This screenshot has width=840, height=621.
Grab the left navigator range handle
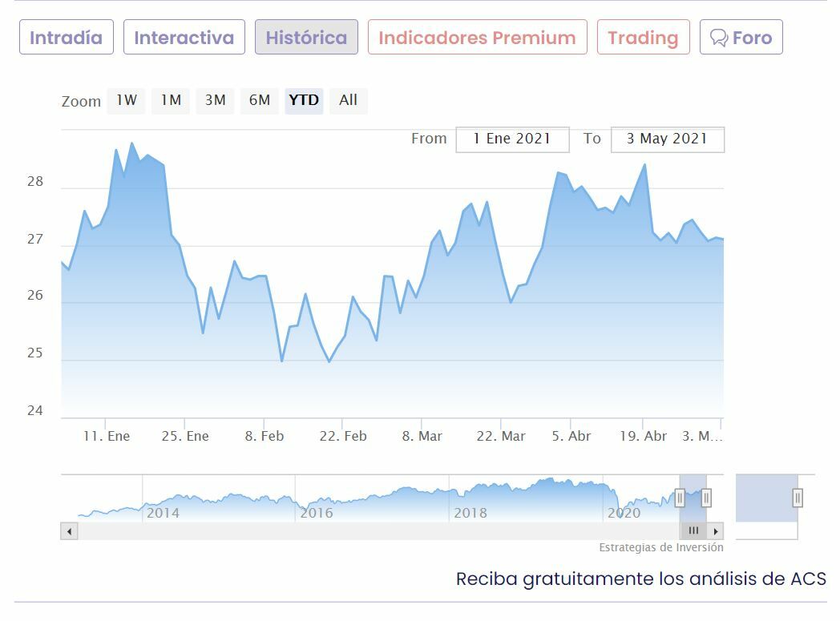(x=680, y=498)
